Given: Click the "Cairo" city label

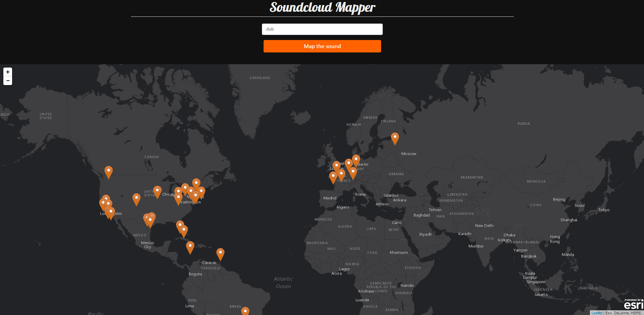Looking at the screenshot, I should [397, 223].
